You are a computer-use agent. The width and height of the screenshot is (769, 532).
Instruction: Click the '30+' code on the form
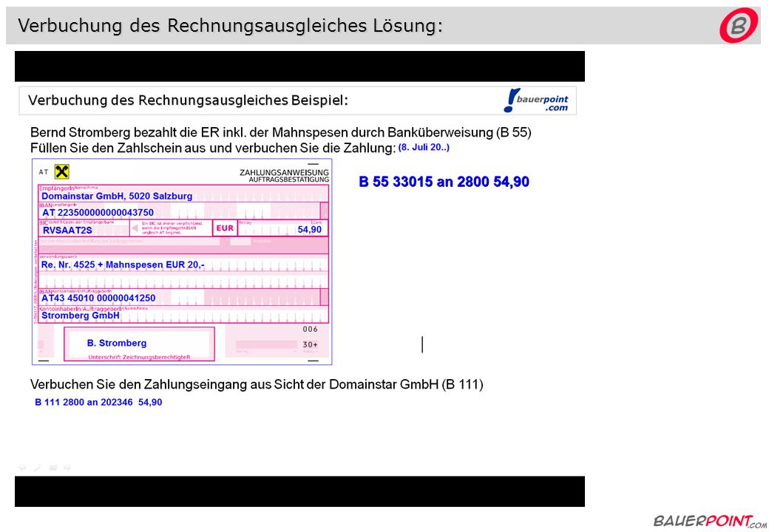click(310, 345)
